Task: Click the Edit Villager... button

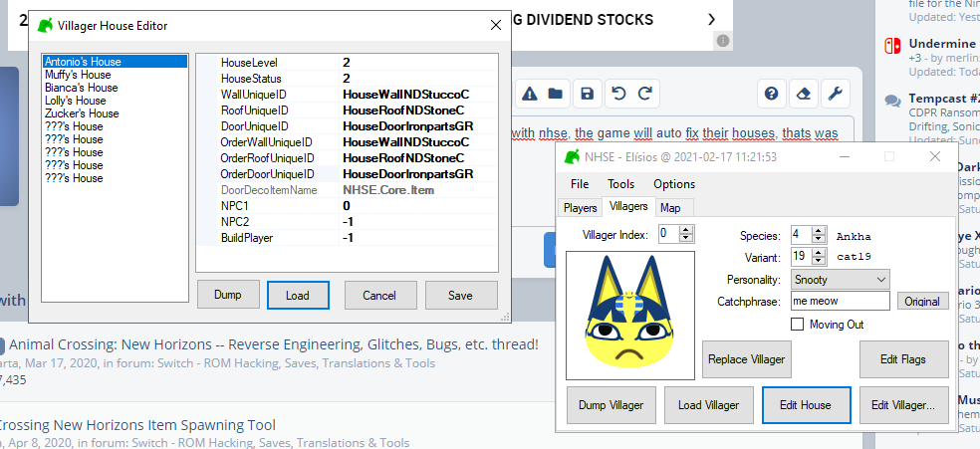Action: [903, 404]
